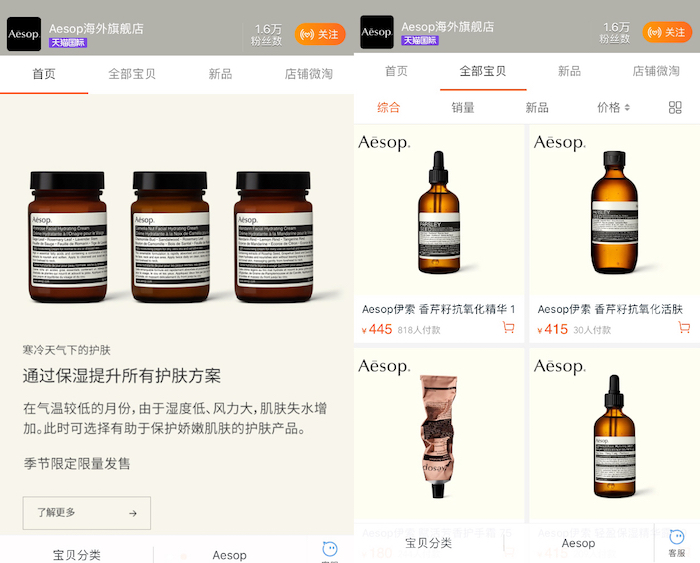Switch to 全部宝贝 tab in left screen
Screen dimensions: 700x563
click(132, 74)
